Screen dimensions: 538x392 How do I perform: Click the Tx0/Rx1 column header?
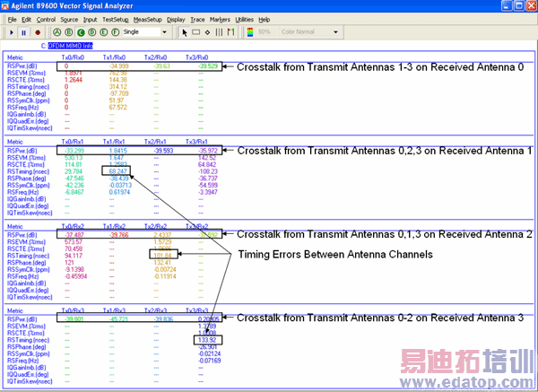[x=73, y=142]
